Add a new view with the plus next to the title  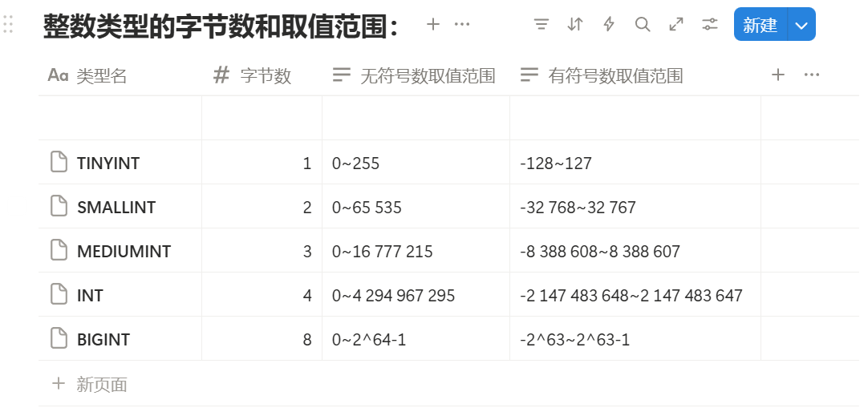pyautogui.click(x=433, y=24)
